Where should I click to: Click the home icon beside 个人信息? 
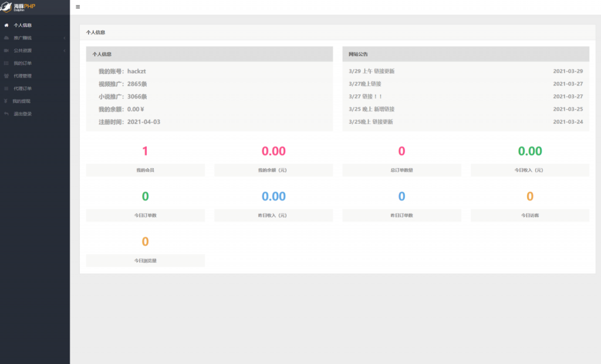6,25
